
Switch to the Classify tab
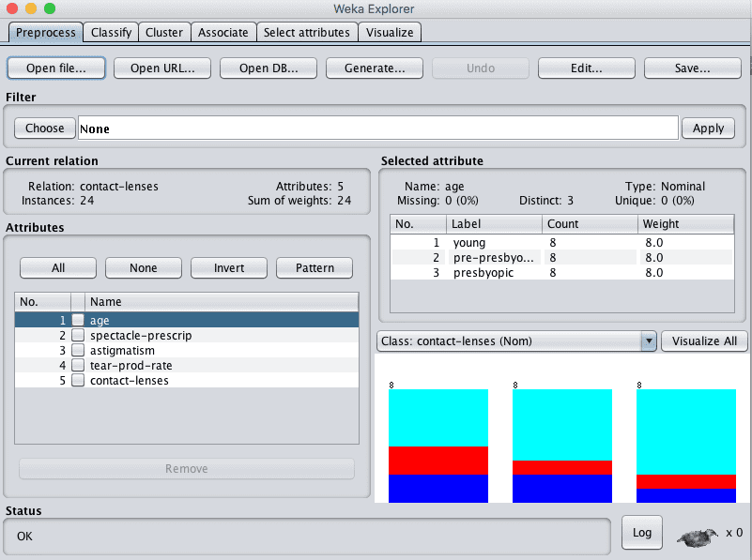[x=112, y=33]
